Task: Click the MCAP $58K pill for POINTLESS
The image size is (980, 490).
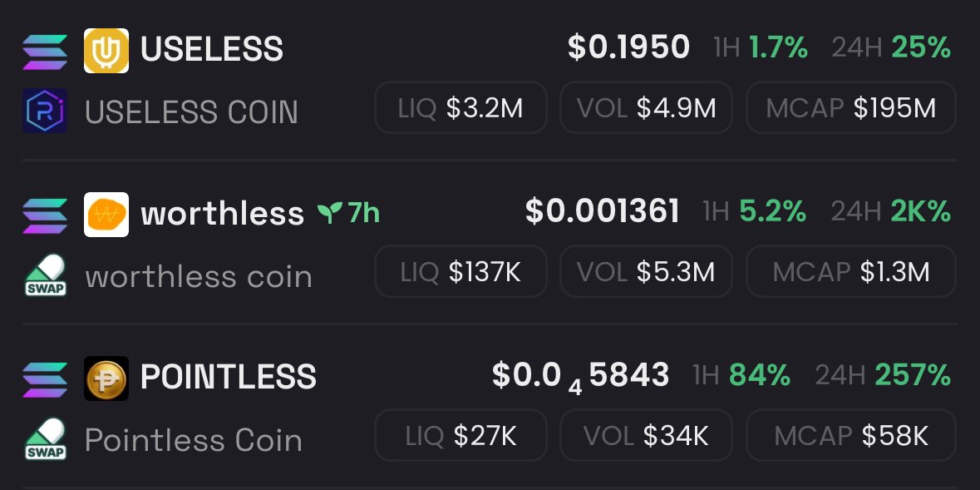Action: (x=850, y=436)
